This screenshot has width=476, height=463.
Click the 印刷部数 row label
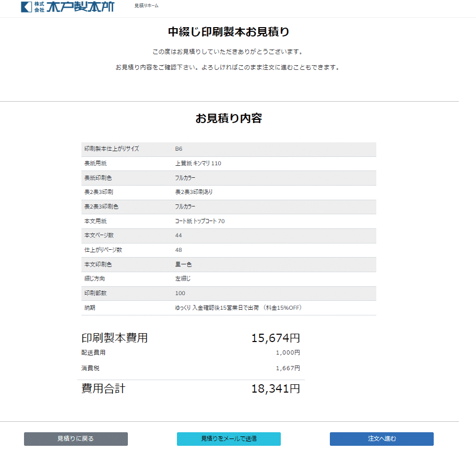click(x=95, y=294)
